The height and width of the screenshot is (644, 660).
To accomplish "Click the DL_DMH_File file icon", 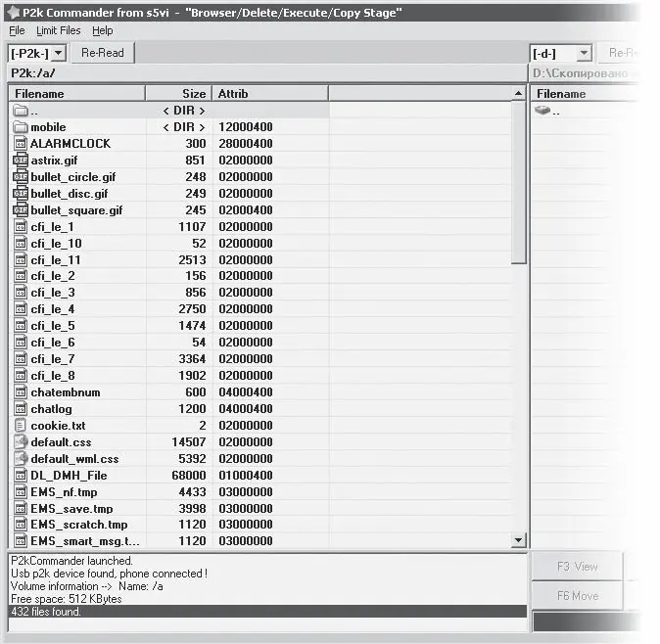I will (21, 476).
